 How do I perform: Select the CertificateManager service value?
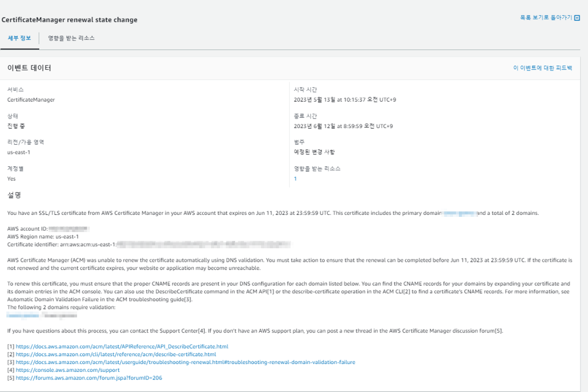pos(31,100)
